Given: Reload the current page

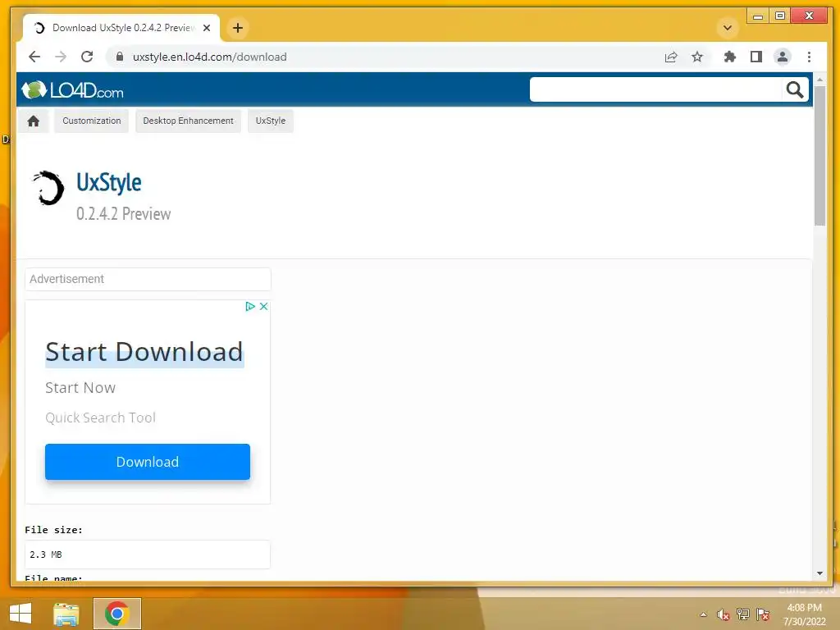Looking at the screenshot, I should 87,57.
